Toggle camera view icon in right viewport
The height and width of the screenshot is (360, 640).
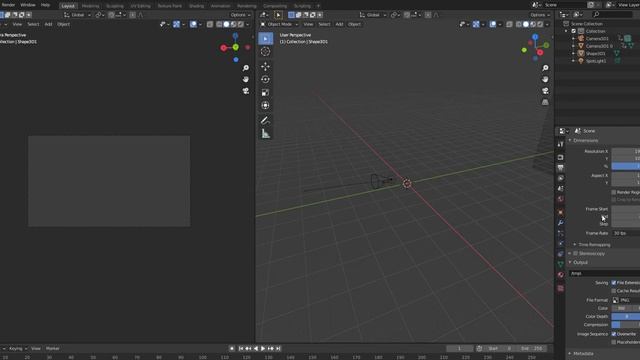[x=545, y=91]
